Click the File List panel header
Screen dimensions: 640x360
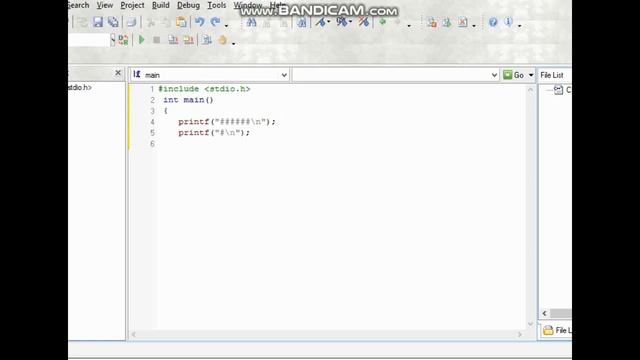pos(552,75)
